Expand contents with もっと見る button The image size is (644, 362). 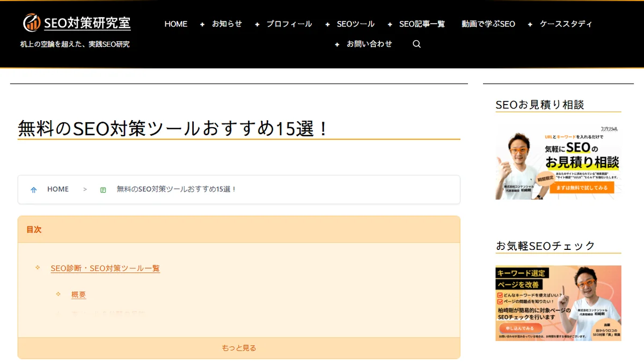point(239,348)
